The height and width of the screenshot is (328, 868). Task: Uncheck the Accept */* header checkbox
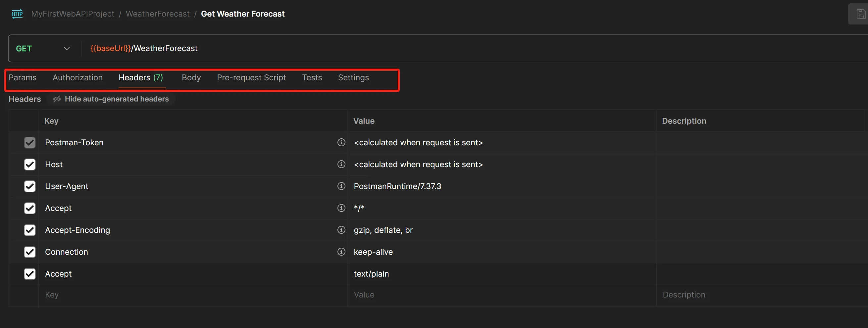pos(30,208)
